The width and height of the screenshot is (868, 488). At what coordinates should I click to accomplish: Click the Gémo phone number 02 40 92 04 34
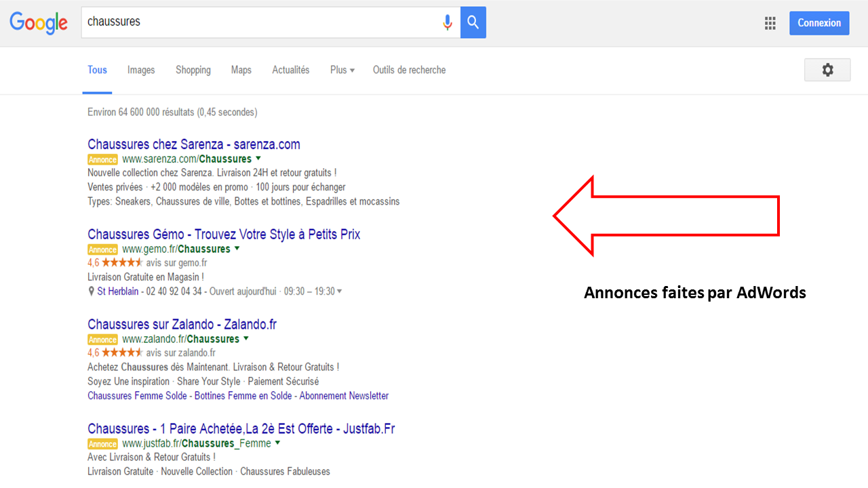pyautogui.click(x=174, y=291)
